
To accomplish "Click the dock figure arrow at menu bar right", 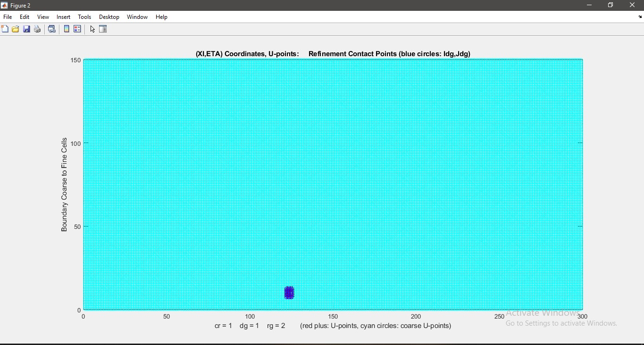I will click(640, 17).
